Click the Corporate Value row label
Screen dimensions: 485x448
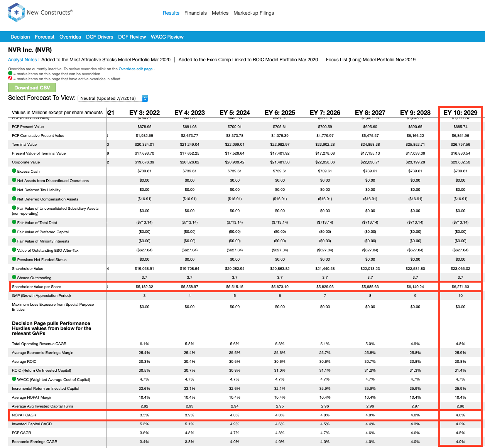click(26, 162)
